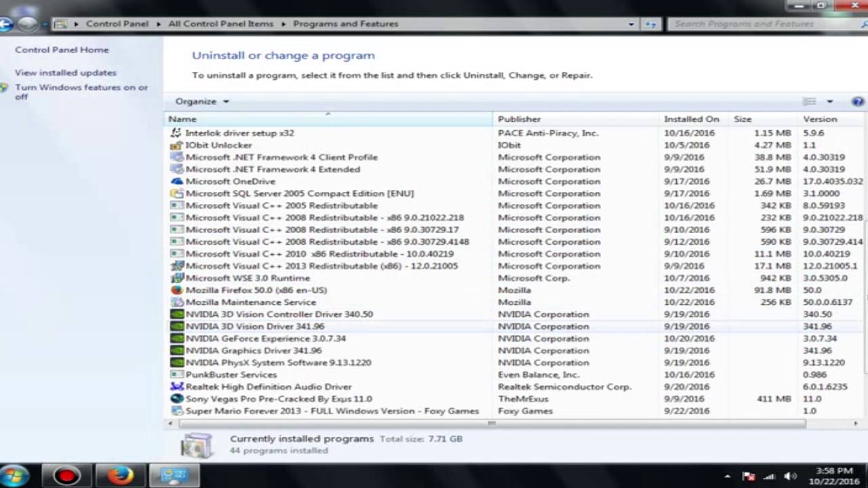The width and height of the screenshot is (868, 488).
Task: Select the Visual C++ 2008 Redistributable 9.0.30729.4148 name
Action: [328, 242]
